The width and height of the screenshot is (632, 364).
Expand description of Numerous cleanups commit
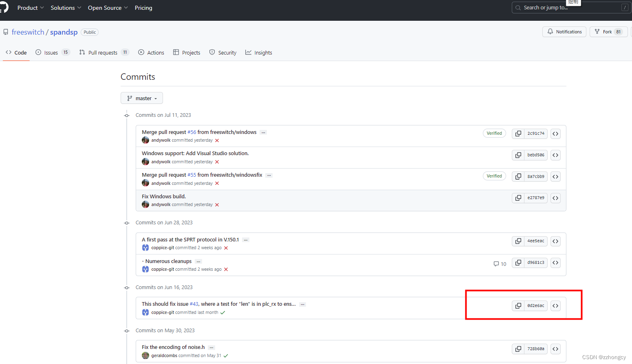click(x=198, y=261)
